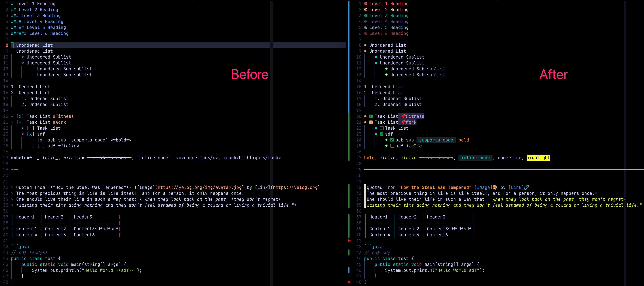Click the green diamond bullet before sub-sub task

coord(386,140)
